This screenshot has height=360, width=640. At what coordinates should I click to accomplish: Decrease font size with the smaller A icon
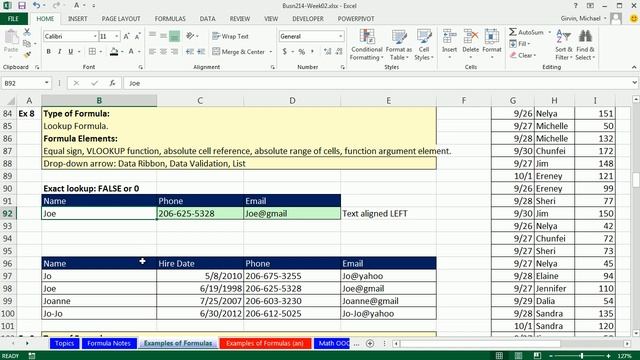coord(138,36)
